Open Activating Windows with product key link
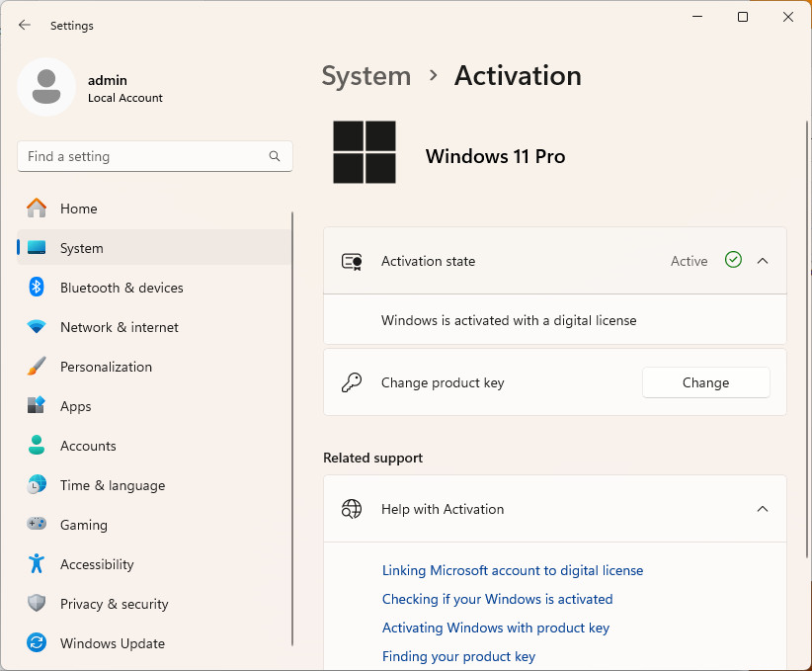 [x=496, y=628]
